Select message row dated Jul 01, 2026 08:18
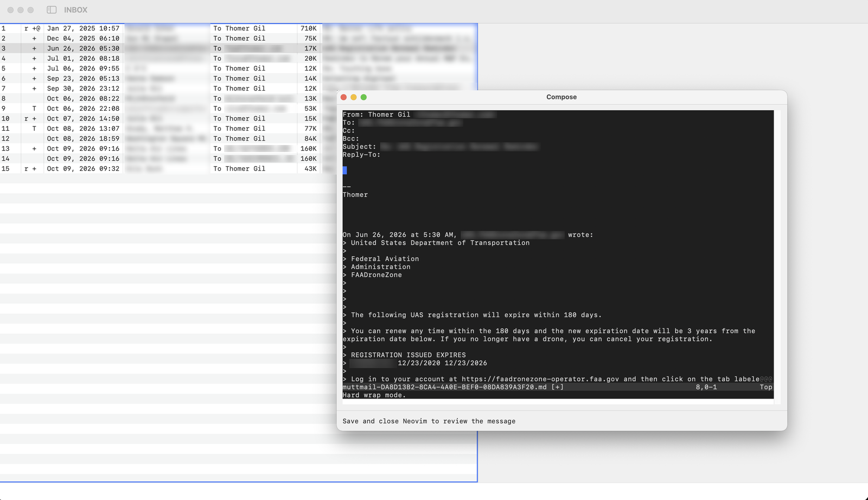The width and height of the screenshot is (868, 500). point(239,59)
